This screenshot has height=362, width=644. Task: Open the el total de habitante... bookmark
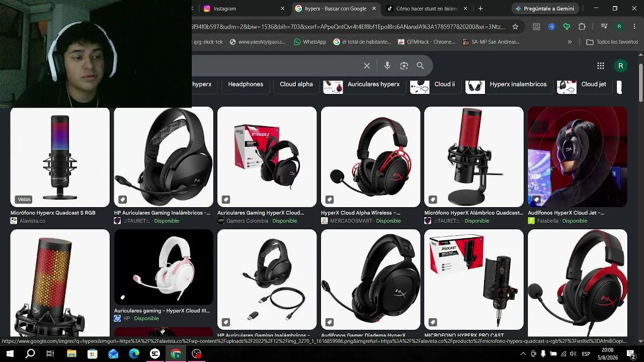coord(362,42)
